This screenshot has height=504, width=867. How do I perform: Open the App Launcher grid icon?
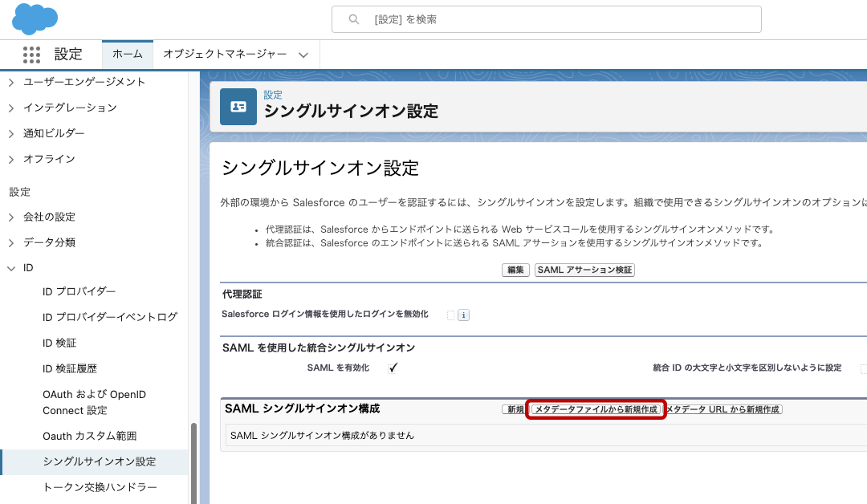31,55
